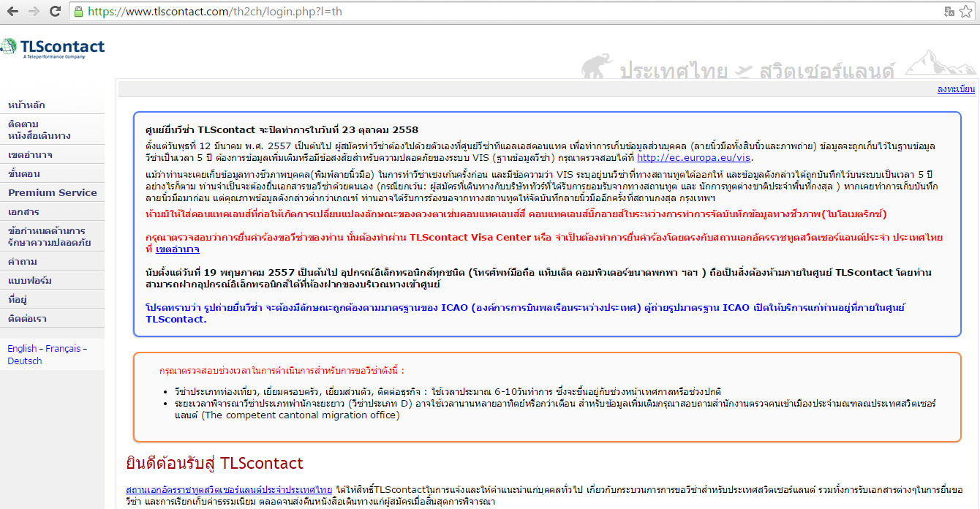980x509 pixels.
Task: Switch language to English
Action: (22, 349)
